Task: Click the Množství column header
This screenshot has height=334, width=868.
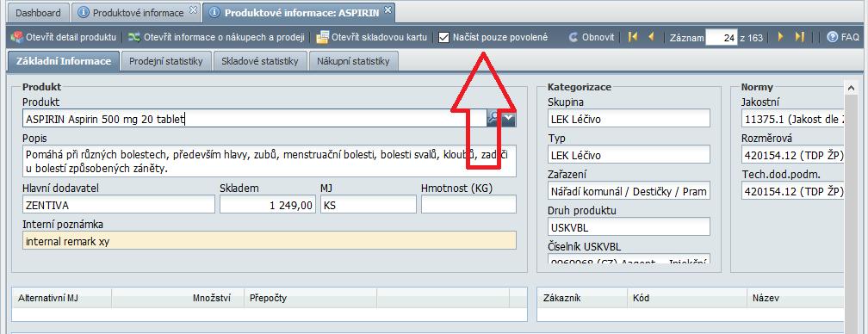Action: (177, 298)
